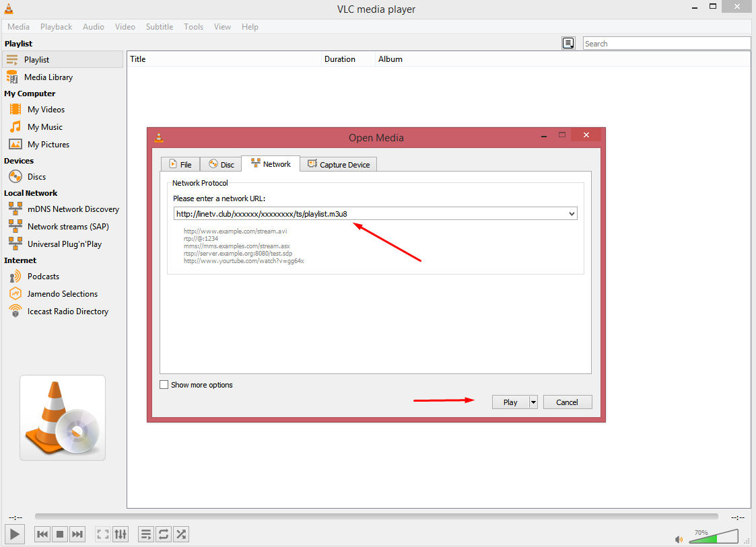This screenshot has width=756, height=547.
Task: Click the main Play playback button
Action: click(x=14, y=534)
